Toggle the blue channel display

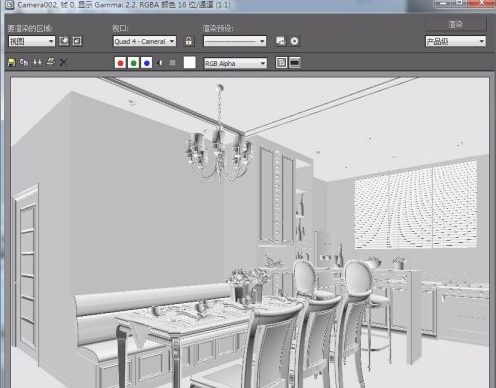coord(146,63)
